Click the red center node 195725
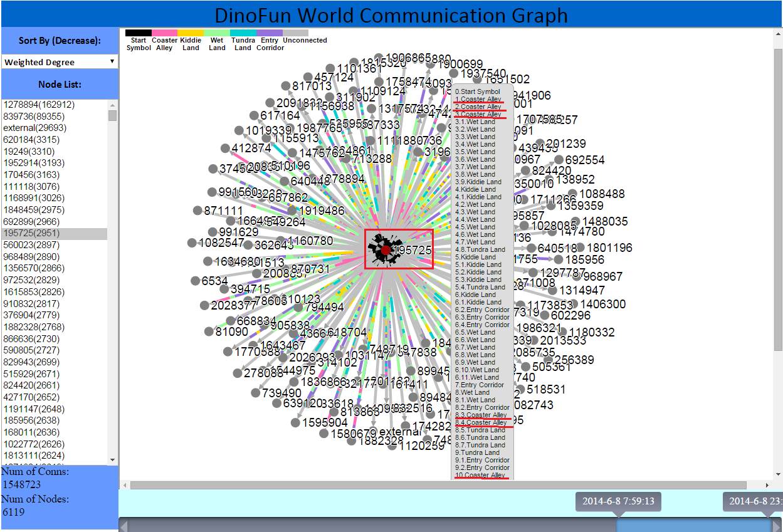Screen dimensions: 783x532 pyautogui.click(x=386, y=250)
